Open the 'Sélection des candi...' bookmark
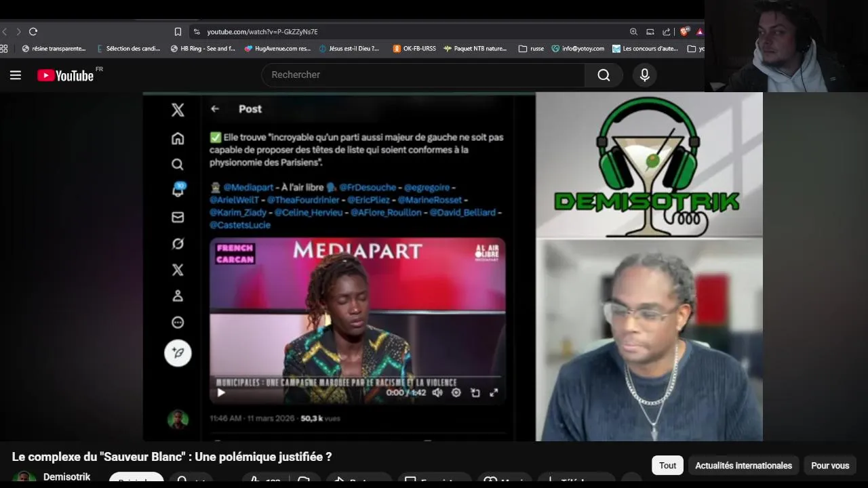The image size is (868, 488). coord(129,49)
